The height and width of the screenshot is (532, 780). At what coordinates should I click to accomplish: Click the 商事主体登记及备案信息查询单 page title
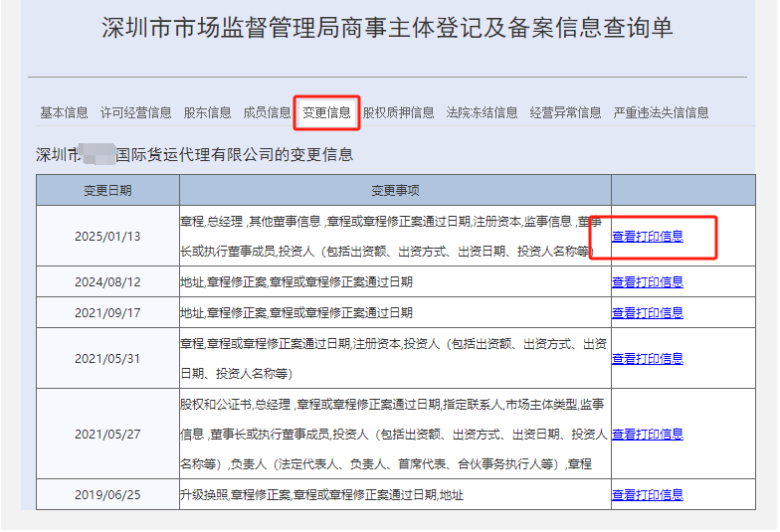click(387, 28)
